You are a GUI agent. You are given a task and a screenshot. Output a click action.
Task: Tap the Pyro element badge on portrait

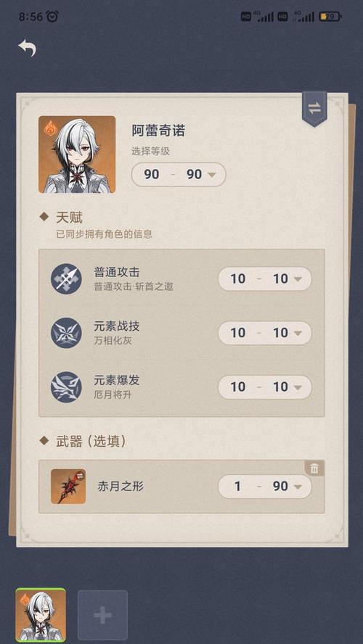tap(49, 128)
